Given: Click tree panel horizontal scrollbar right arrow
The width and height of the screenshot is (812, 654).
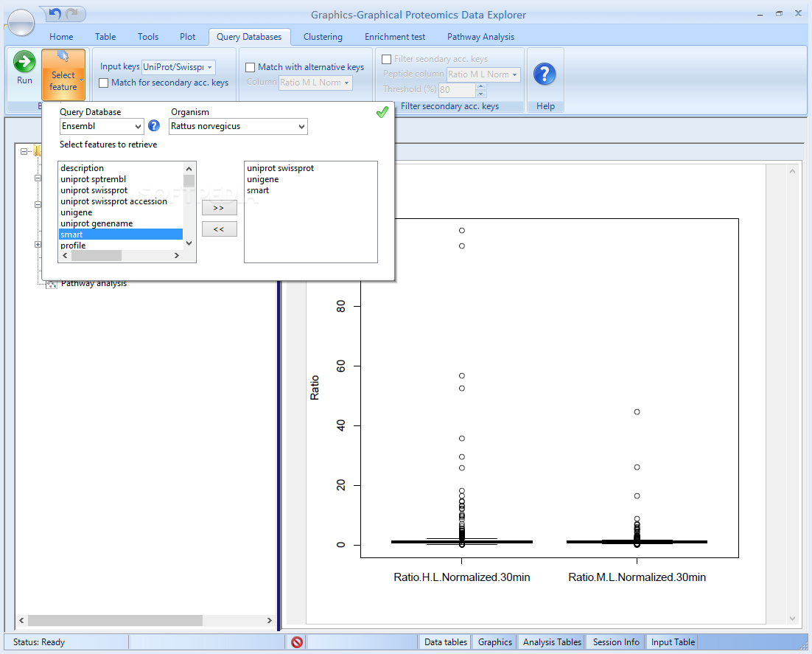Looking at the screenshot, I should point(269,620).
